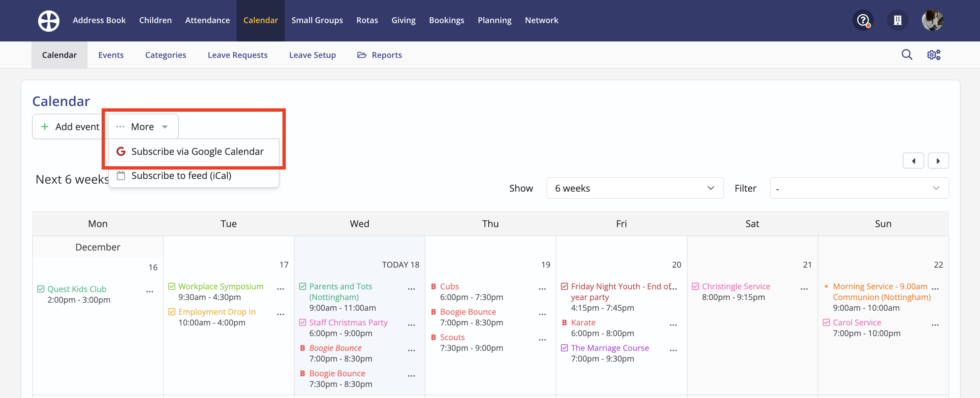Toggle the checkbox on The Marriage Course
Screen dimensions: 980x398
[564, 348]
